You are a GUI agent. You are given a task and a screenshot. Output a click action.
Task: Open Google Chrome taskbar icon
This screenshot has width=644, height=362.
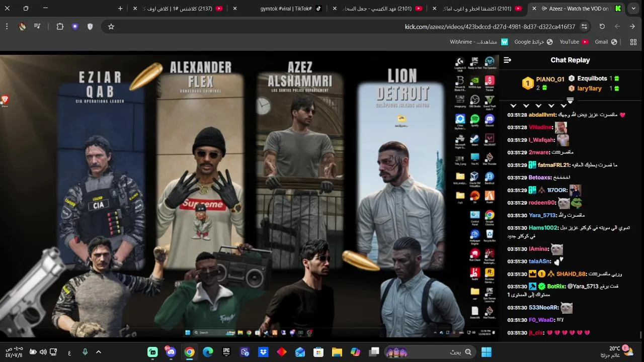[x=189, y=352]
